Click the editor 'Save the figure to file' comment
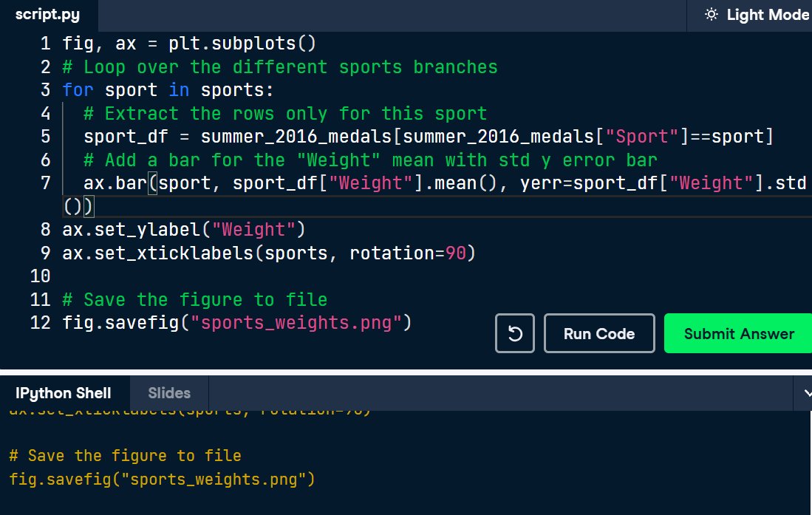 [195, 299]
